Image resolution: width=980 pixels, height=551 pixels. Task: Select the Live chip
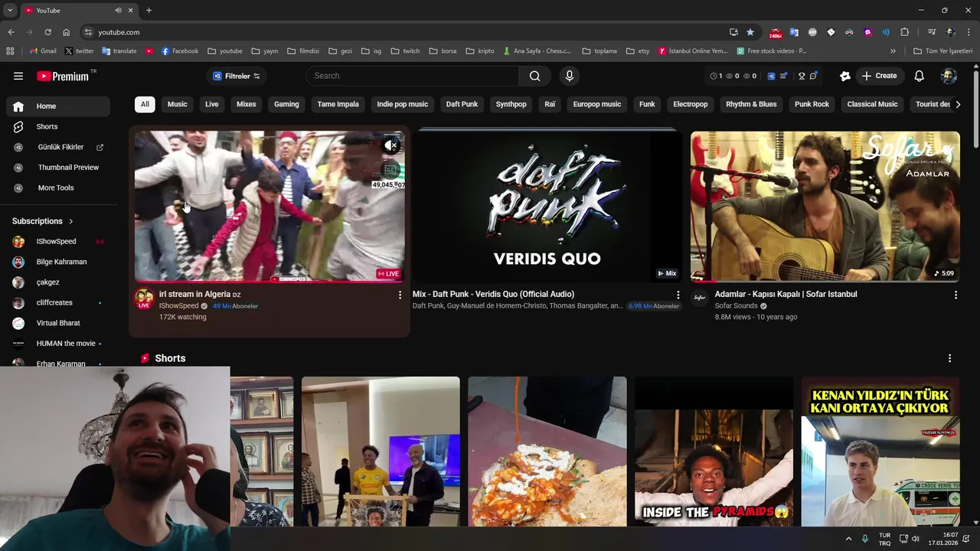click(212, 104)
